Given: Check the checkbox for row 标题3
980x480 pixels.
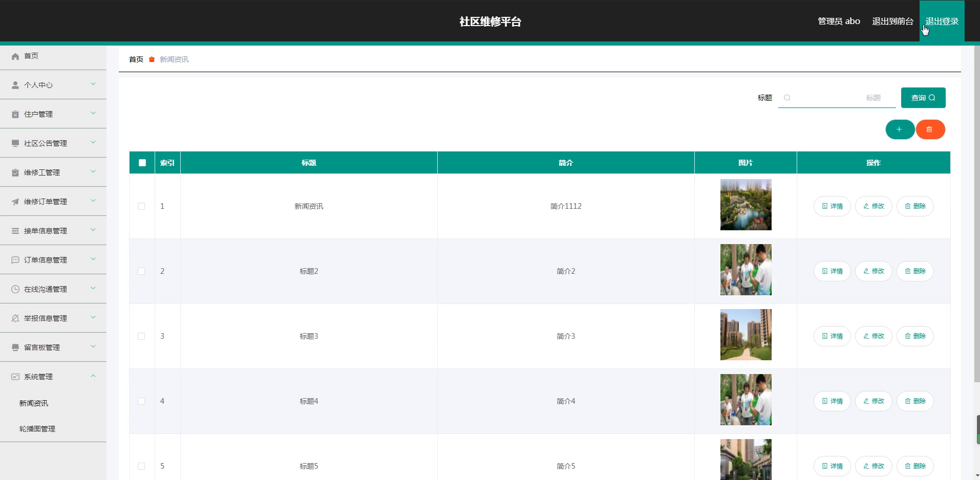Looking at the screenshot, I should pos(141,336).
